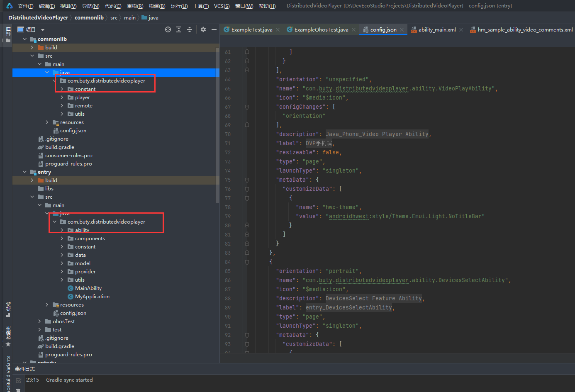Expand the commonlib build folder
The image size is (575, 392).
(x=32, y=47)
